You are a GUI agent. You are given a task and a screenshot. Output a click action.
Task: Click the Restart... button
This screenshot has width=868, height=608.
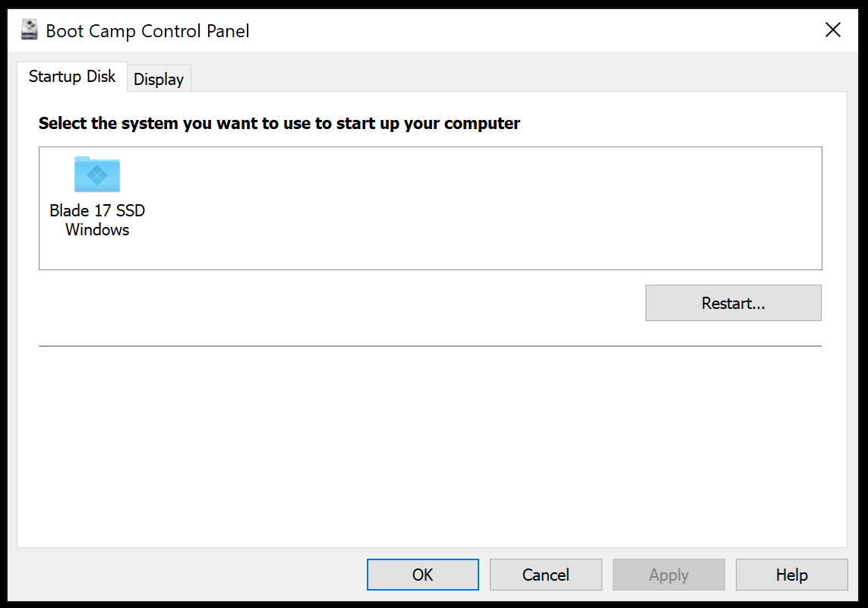pos(733,303)
